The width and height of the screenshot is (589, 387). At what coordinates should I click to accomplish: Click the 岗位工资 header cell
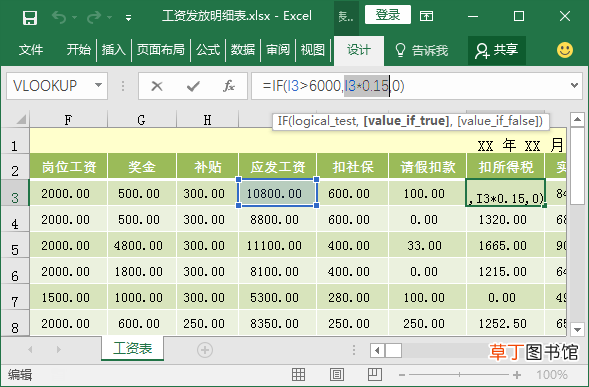click(x=68, y=166)
